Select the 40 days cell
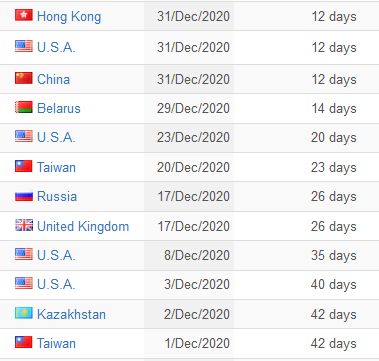 [334, 284]
